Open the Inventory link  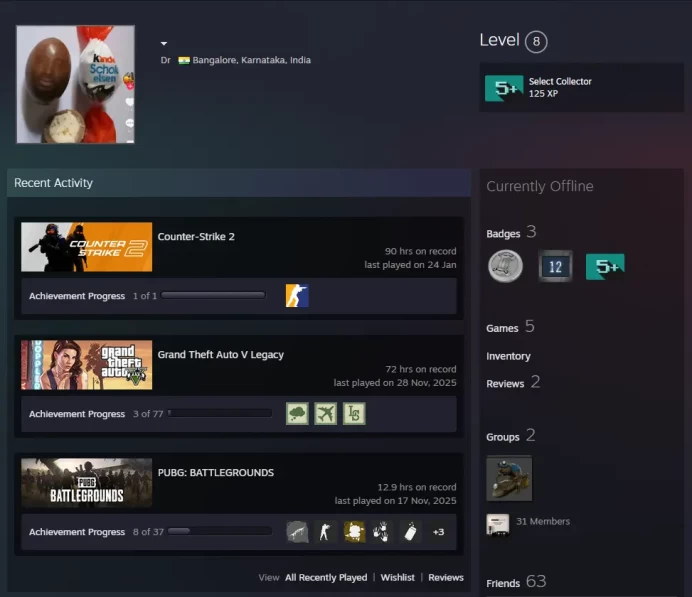508,356
